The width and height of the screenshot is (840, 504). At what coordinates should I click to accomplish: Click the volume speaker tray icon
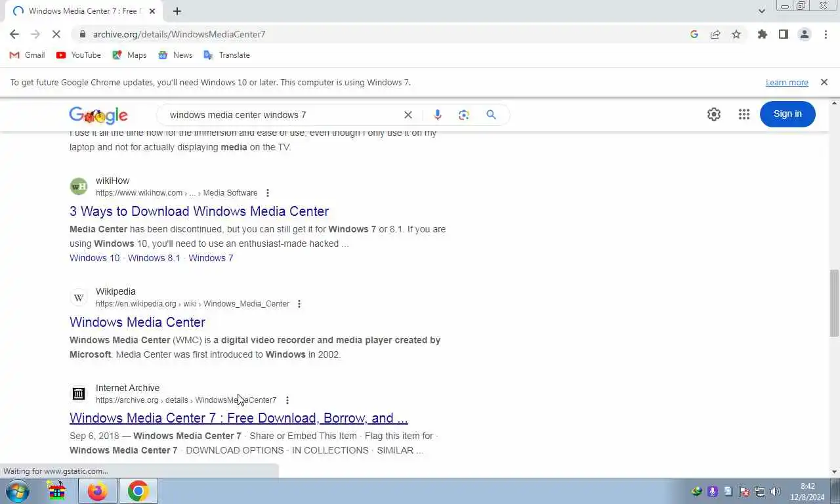tap(775, 492)
